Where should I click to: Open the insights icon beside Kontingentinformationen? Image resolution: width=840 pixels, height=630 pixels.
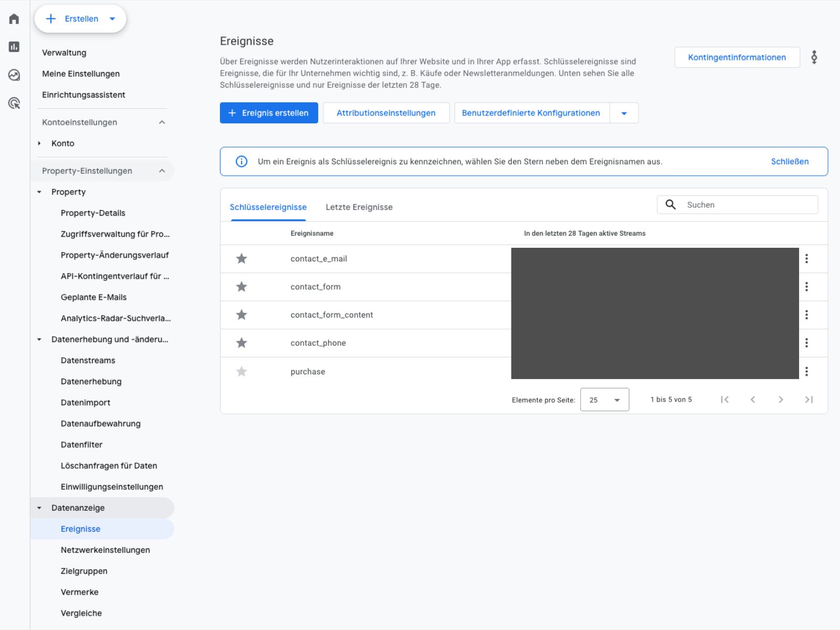point(814,57)
